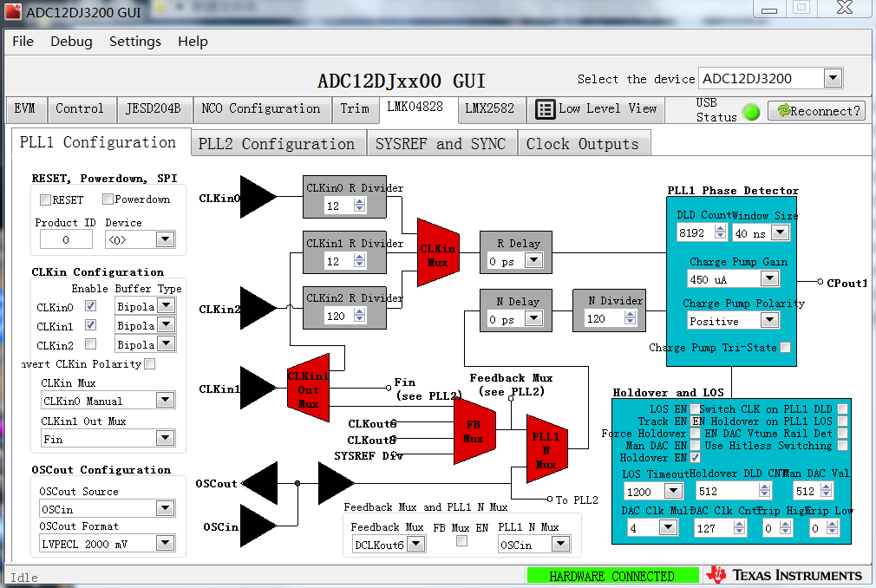Toggle the FB Mux EN checkbox
The width and height of the screenshot is (876, 588).
[x=461, y=540]
